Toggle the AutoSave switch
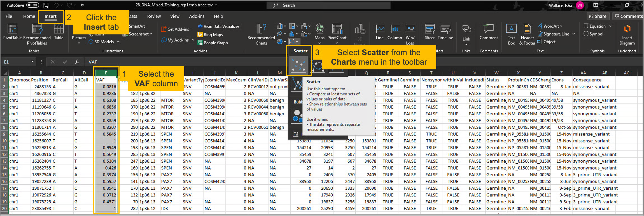Viewport: 644px width, 216px height. point(32,5)
